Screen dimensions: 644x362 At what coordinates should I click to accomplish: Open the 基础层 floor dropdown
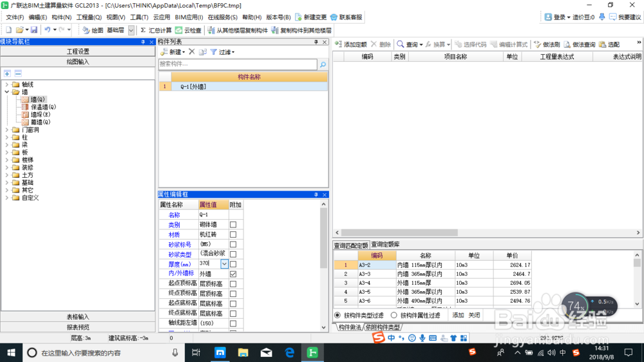coord(131,30)
